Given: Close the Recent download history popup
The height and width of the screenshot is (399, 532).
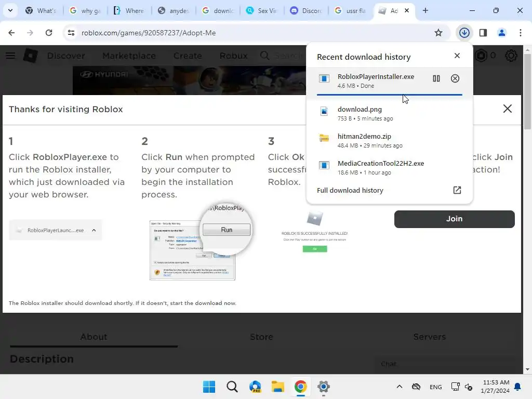Looking at the screenshot, I should 457,56.
